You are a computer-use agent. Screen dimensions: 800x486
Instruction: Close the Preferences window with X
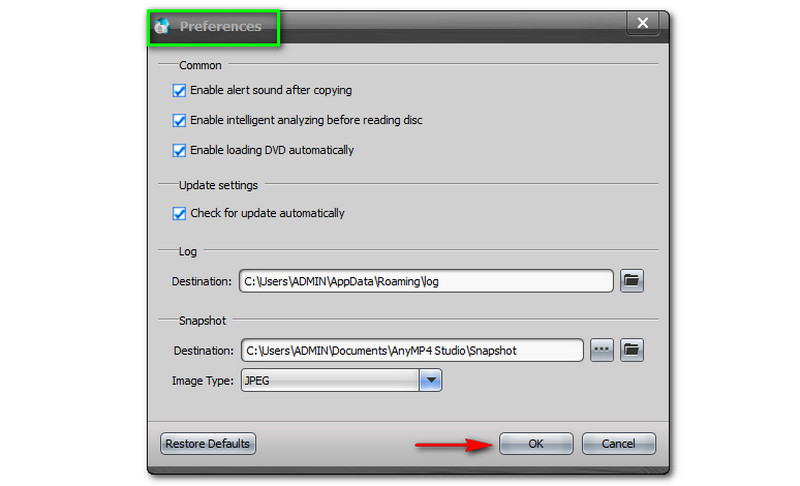(643, 23)
